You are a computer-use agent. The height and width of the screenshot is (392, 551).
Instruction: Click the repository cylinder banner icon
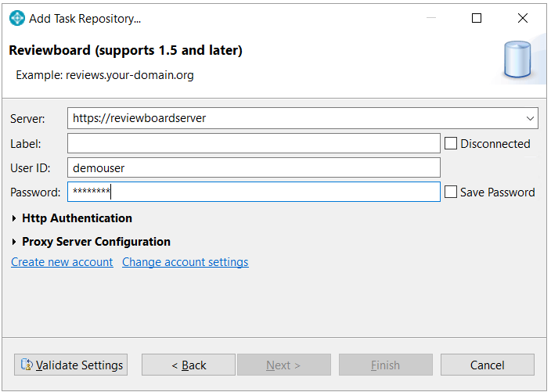point(517,59)
